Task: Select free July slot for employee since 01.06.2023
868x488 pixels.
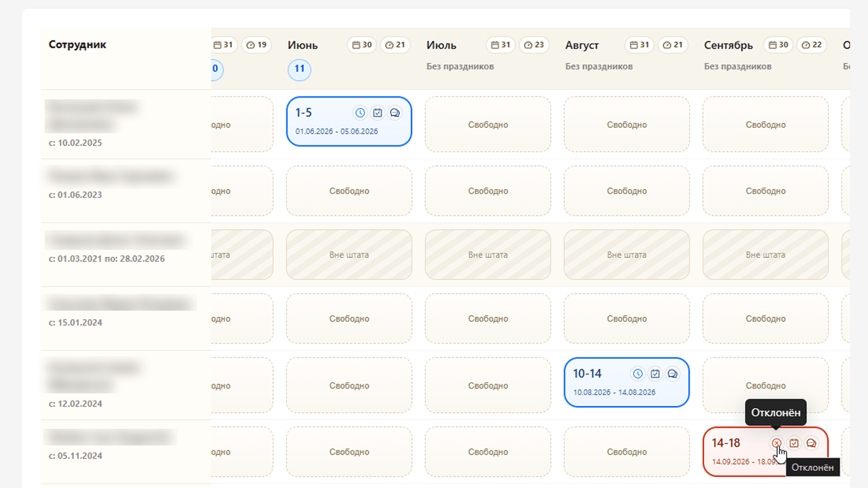Action: [488, 191]
